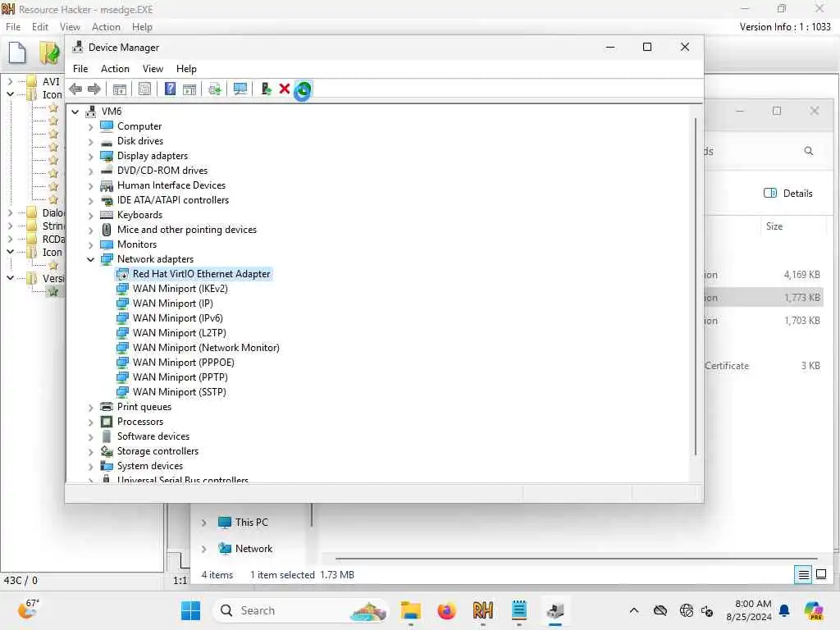Image resolution: width=840 pixels, height=630 pixels.
Task: Click the Windows Start button
Action: pos(190,610)
